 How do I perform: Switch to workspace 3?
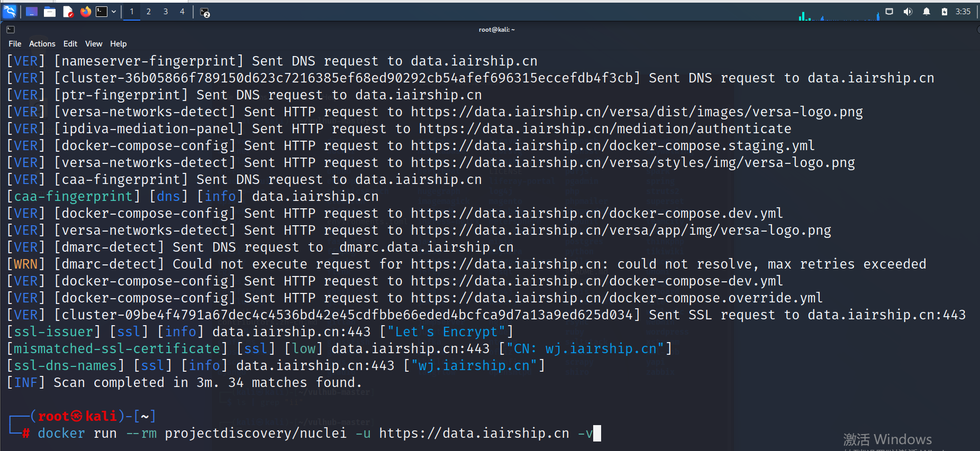coord(166,11)
